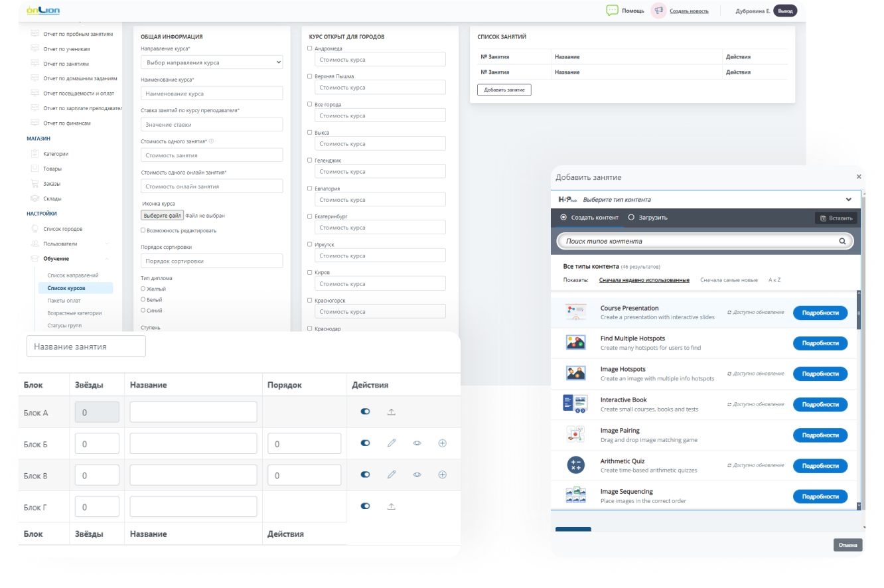Click the eye icon in Блок Б row
The height and width of the screenshot is (588, 884).
point(417,443)
